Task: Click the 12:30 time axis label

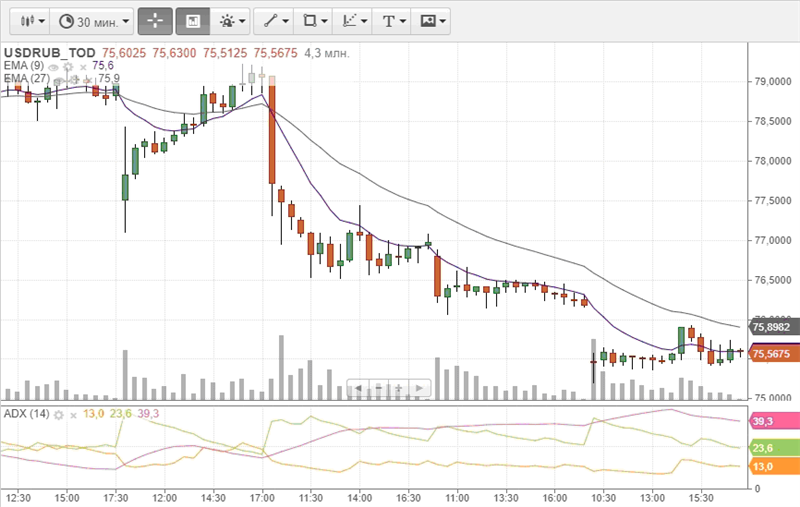Action: (x=18, y=498)
